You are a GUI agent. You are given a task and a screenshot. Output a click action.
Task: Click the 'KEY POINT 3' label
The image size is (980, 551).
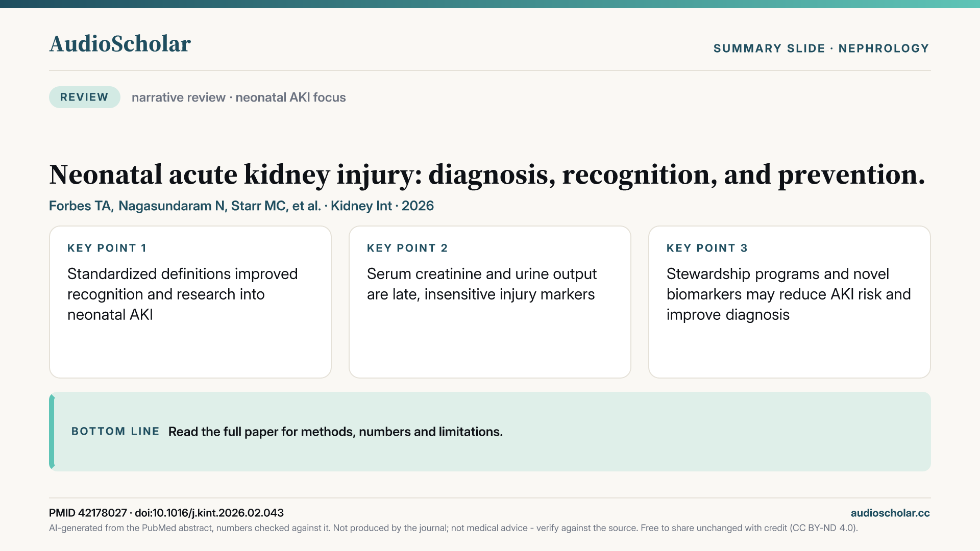(x=707, y=248)
